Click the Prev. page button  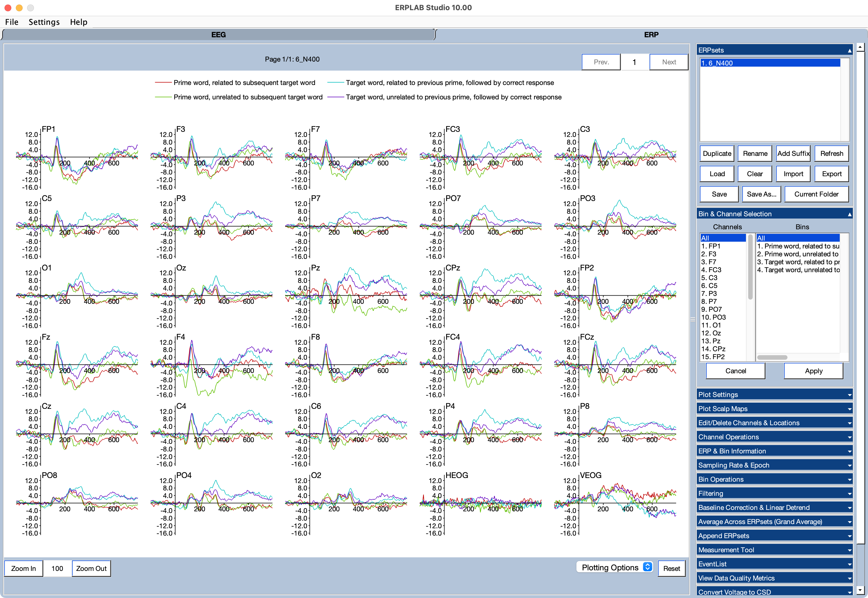coord(601,62)
